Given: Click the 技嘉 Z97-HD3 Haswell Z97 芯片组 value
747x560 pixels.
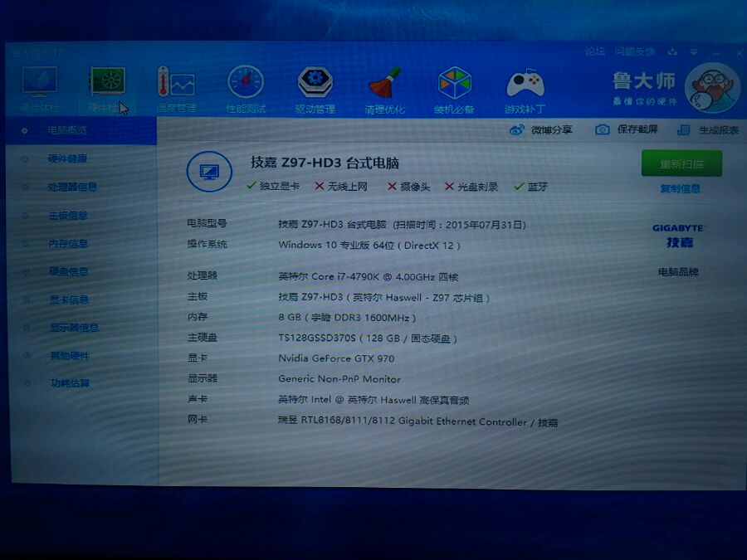Looking at the screenshot, I should pos(384,297).
